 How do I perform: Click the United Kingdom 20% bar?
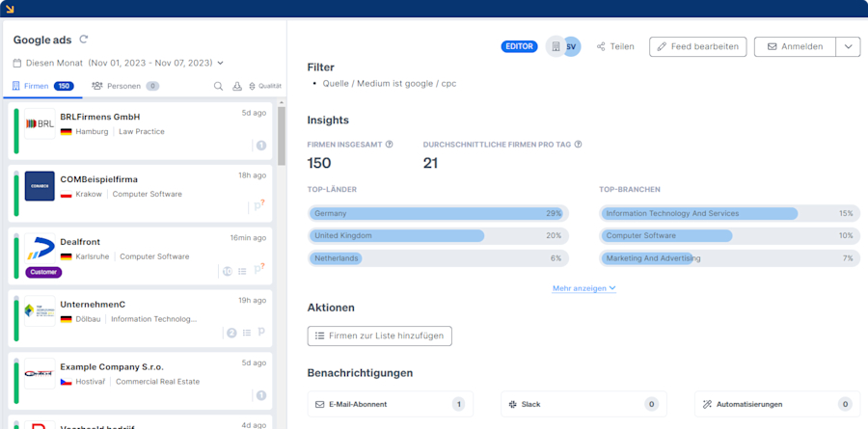pos(438,235)
